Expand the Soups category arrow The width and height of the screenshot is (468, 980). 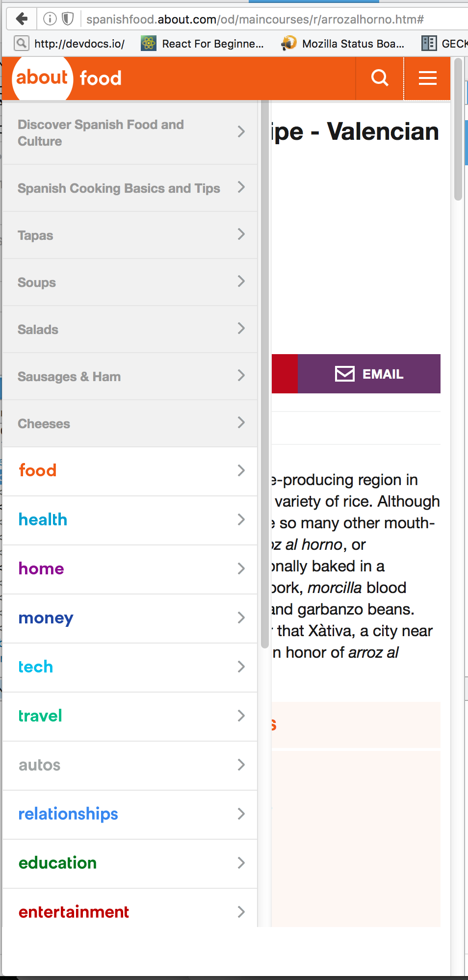click(x=241, y=282)
